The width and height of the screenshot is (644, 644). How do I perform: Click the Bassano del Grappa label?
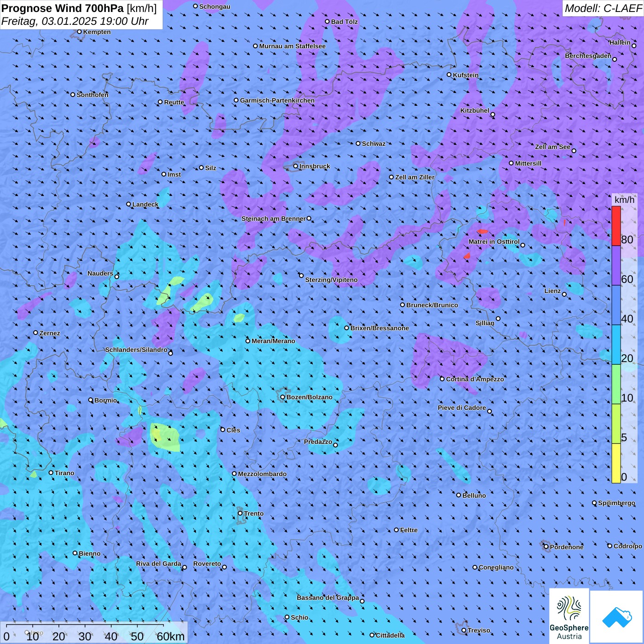[328, 598]
